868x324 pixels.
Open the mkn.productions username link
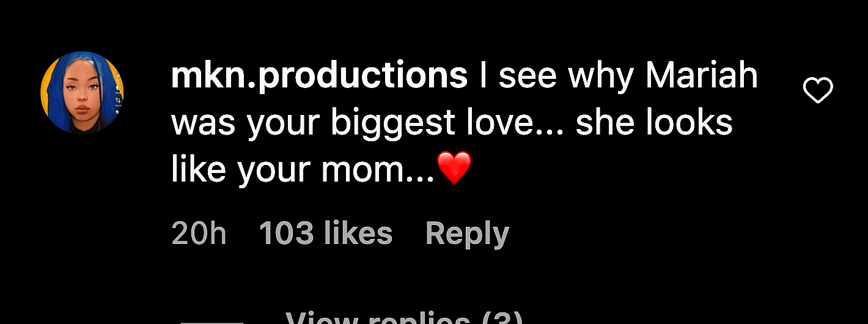tap(319, 77)
